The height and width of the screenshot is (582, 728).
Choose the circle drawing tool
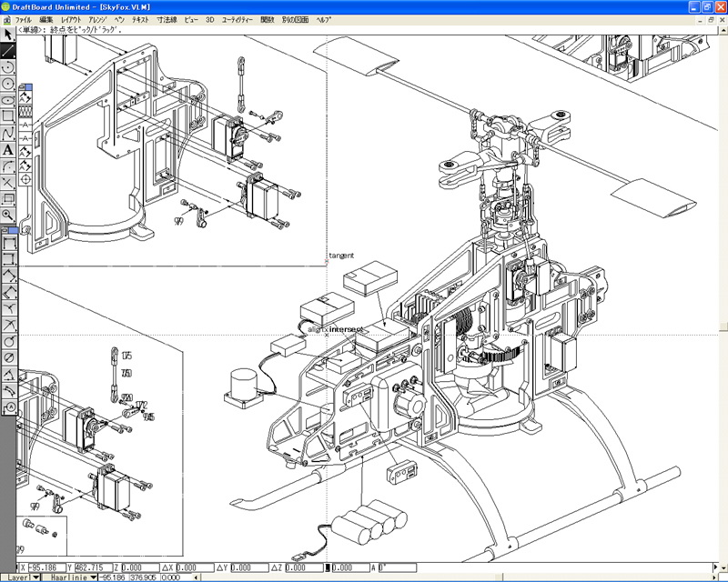[x=8, y=85]
